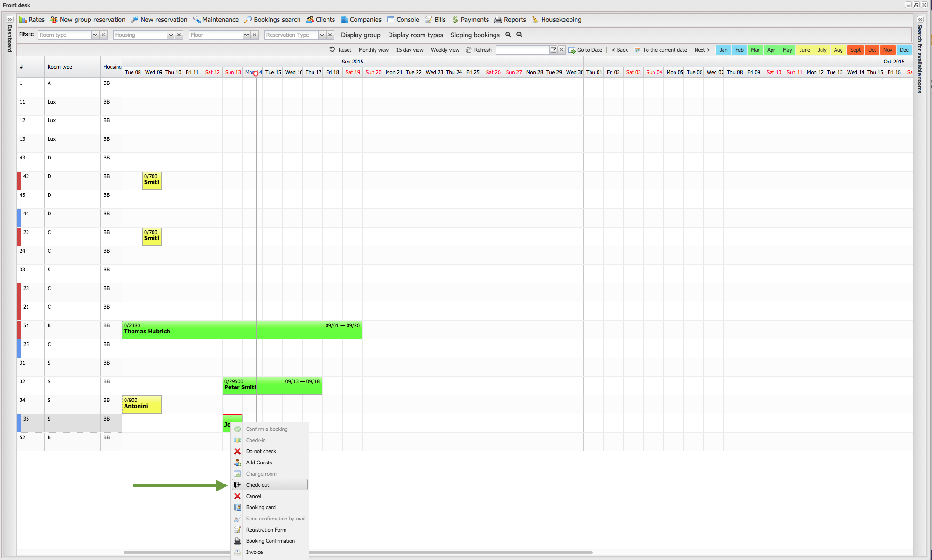This screenshot has height=560, width=932.
Task: Click the Reports printer icon
Action: tap(498, 20)
